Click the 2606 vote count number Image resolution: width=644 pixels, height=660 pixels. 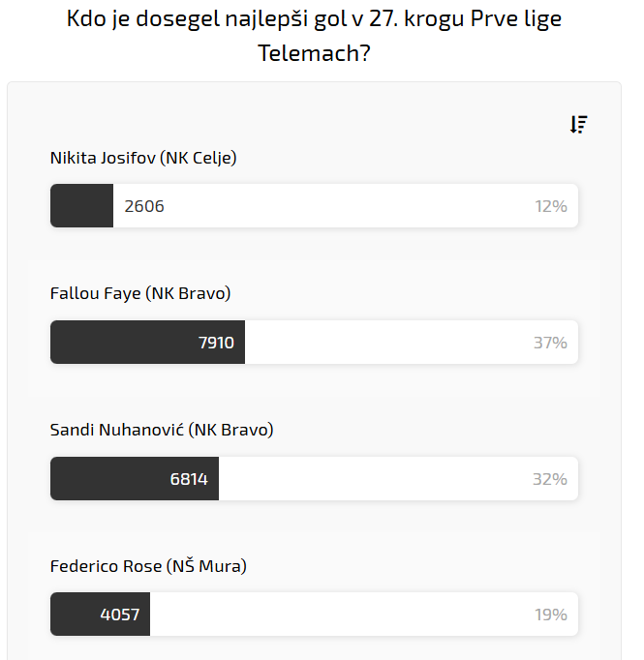(144, 206)
